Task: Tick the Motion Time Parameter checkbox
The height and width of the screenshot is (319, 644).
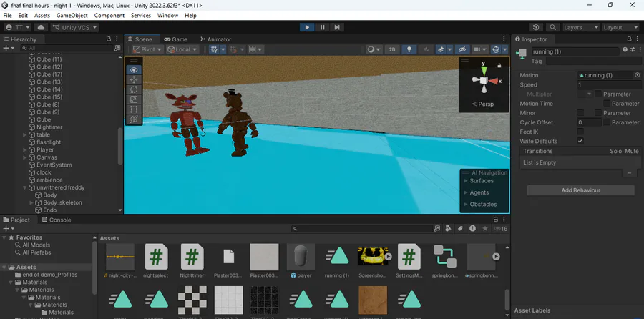Action: tap(607, 104)
